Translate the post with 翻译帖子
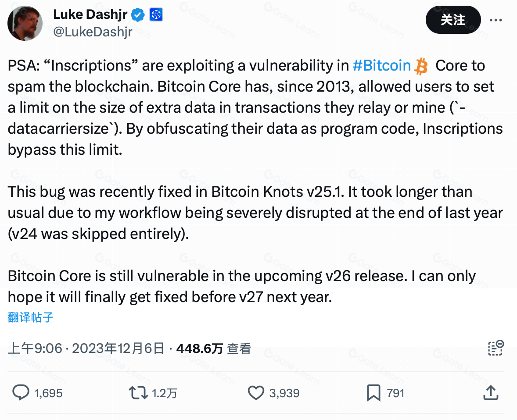Screen dimensions: 517x420 [x=29, y=317]
